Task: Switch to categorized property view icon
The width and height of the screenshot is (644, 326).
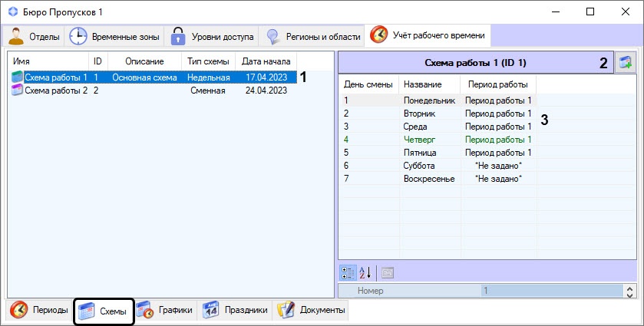Action: pyautogui.click(x=348, y=272)
